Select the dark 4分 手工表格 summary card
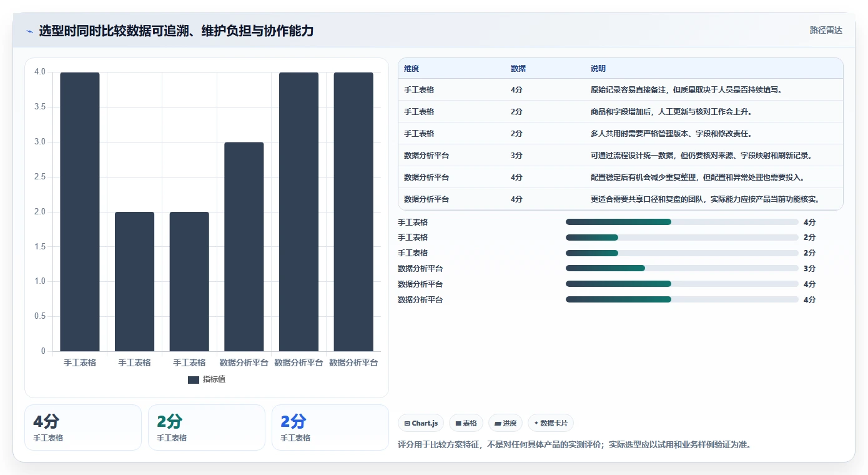 (83, 427)
